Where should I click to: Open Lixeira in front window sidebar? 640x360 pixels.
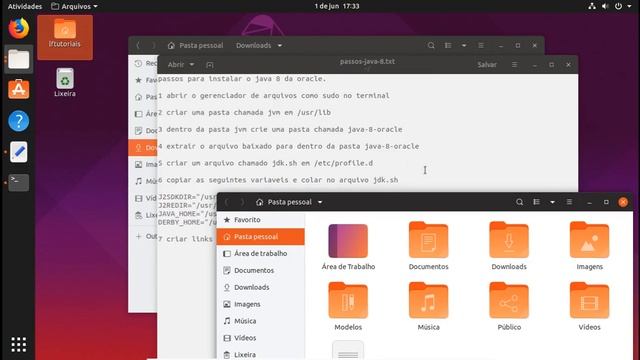pyautogui.click(x=260, y=354)
